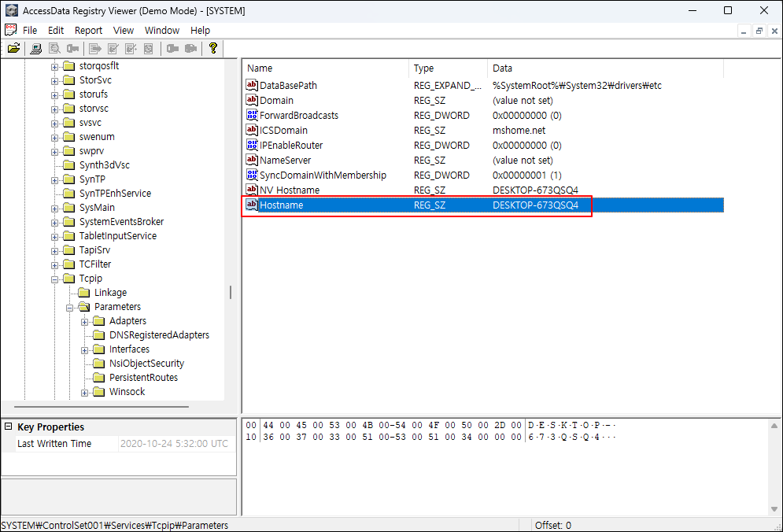
Task: Expand the Winsock subkey node
Action: click(x=84, y=393)
